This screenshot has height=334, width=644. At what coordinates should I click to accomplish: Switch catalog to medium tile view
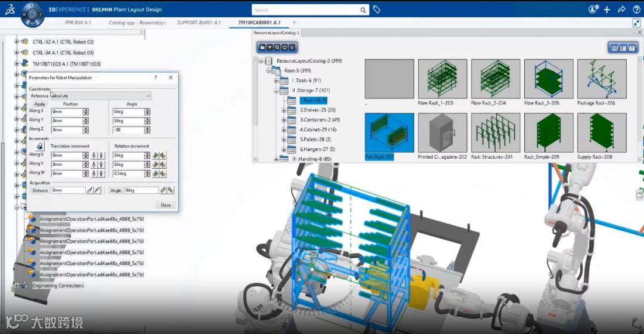[623, 48]
